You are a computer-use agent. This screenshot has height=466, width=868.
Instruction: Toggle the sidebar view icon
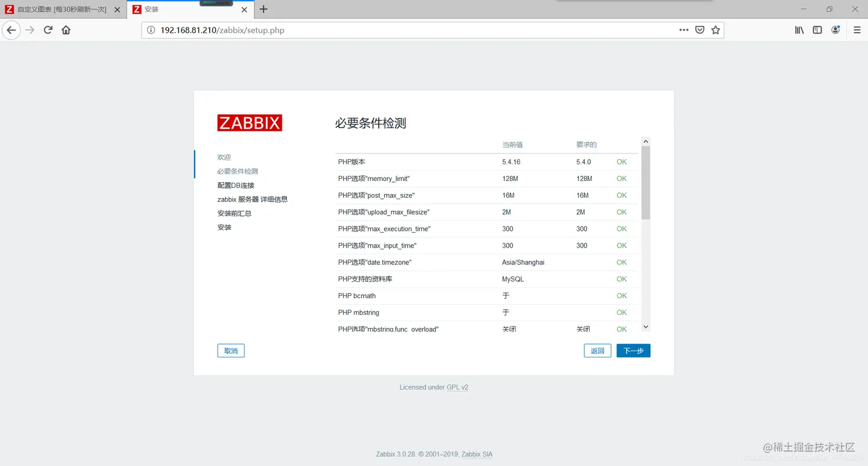pyautogui.click(x=817, y=30)
